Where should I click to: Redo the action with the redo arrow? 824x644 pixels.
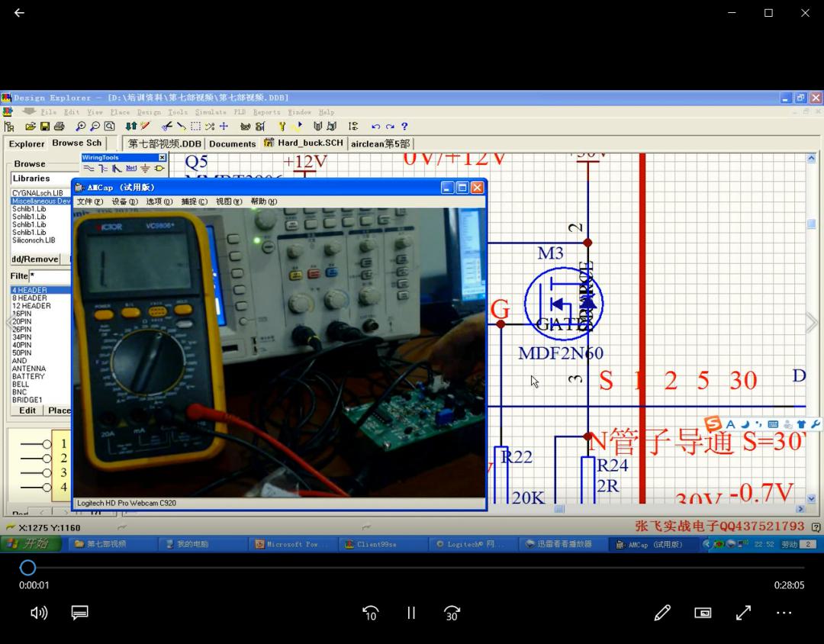click(390, 126)
